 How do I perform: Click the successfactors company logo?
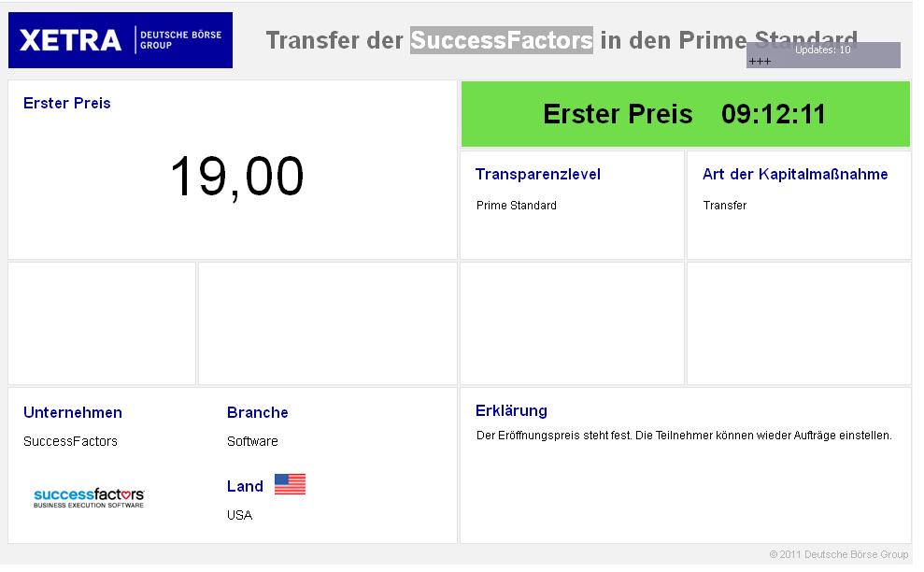point(89,497)
